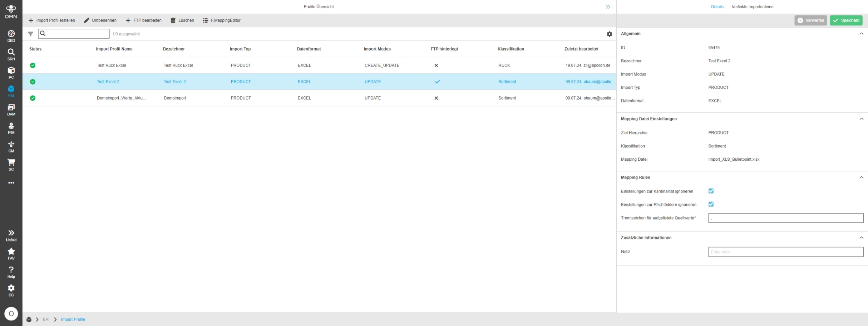The image size is (868, 326).
Task: Toggle Pflichtfeldern ignorieren checkbox
Action: (711, 204)
